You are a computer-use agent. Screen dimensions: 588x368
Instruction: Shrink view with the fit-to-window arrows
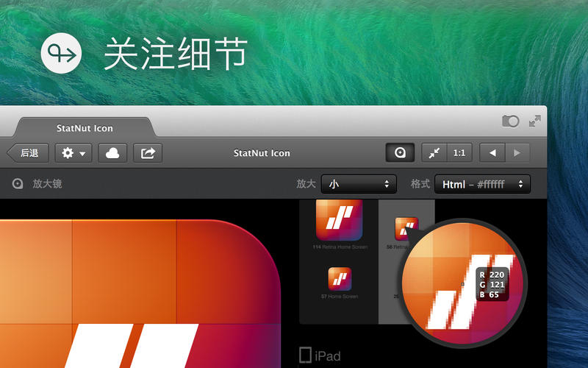434,153
